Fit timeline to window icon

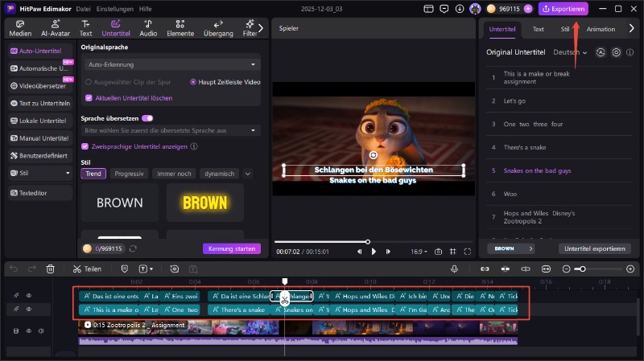pyautogui.click(x=546, y=269)
